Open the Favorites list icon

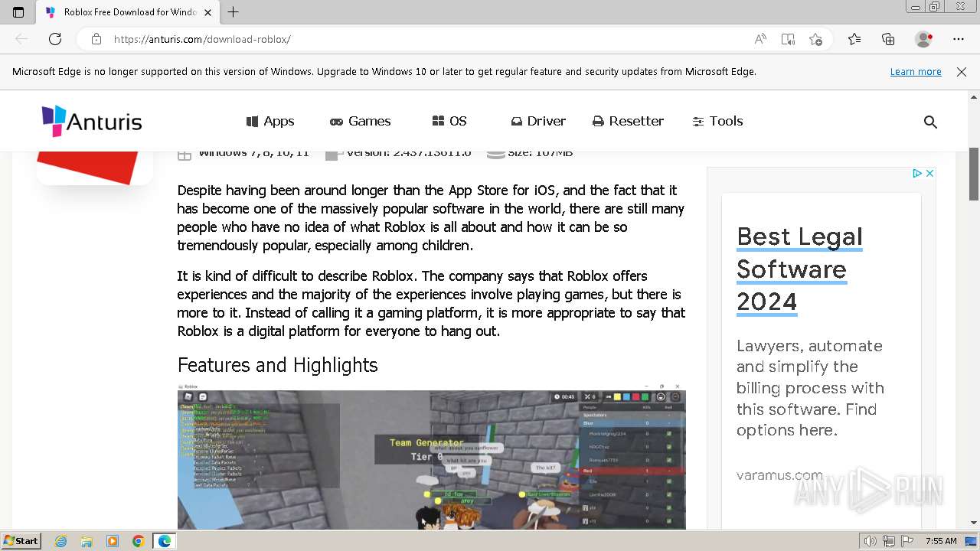coord(854,39)
